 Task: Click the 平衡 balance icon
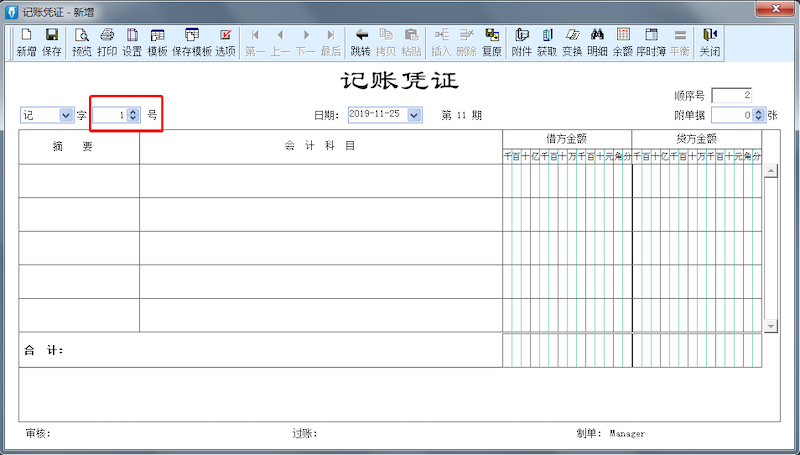click(680, 43)
